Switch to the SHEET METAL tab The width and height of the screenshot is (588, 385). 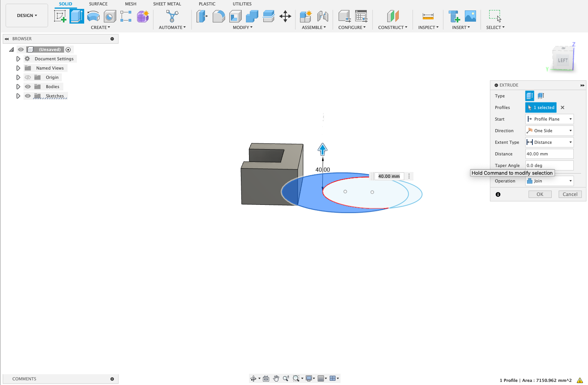pyautogui.click(x=167, y=4)
